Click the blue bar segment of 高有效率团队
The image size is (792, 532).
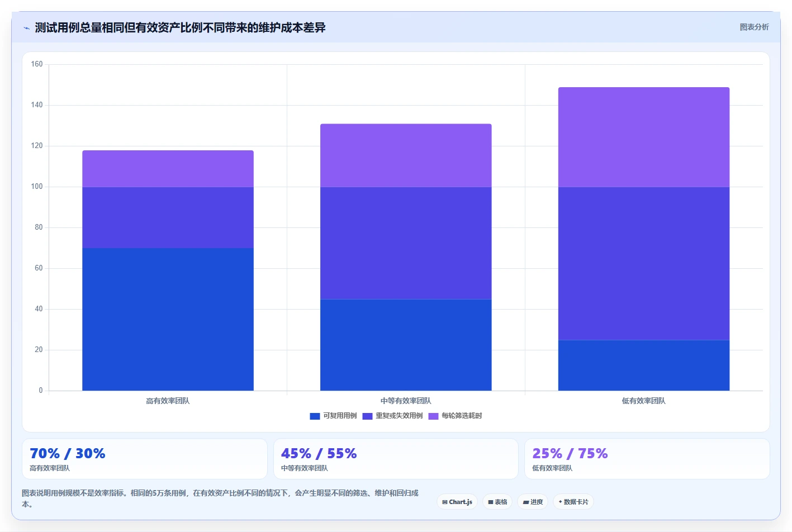coord(168,319)
